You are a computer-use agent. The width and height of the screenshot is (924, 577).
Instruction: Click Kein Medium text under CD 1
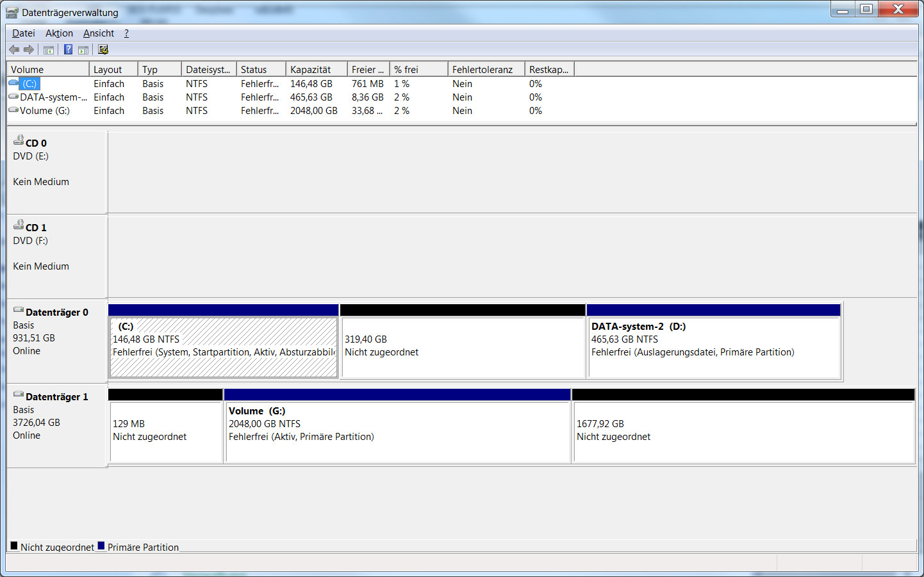[x=41, y=266]
